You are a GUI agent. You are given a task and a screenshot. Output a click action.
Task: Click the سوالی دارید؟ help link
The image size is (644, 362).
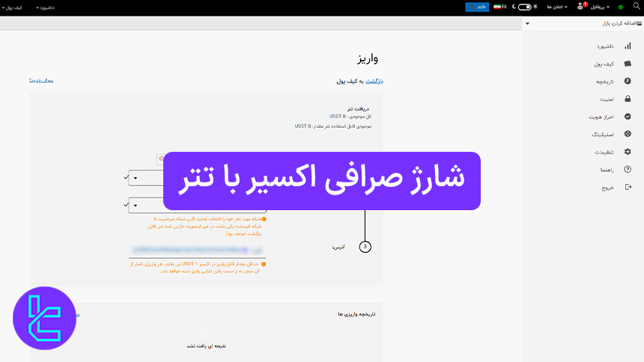coord(41,81)
